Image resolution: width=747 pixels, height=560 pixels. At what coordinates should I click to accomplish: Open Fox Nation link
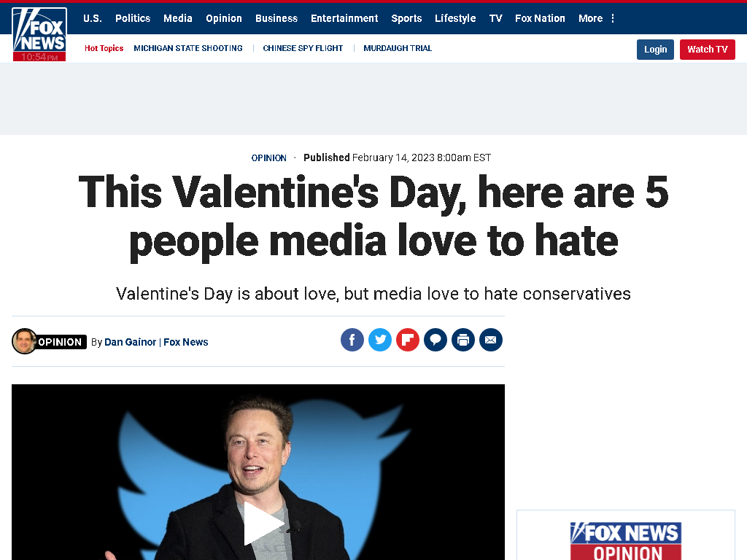[540, 18]
